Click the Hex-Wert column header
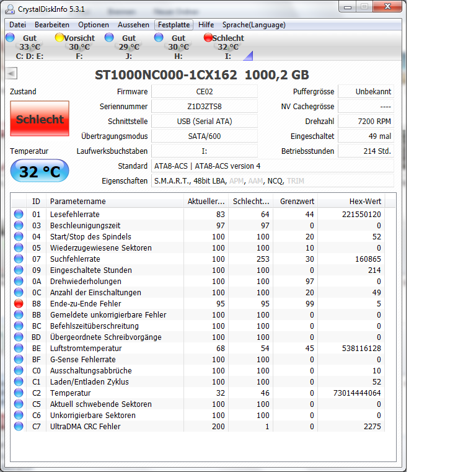The height and width of the screenshot is (472, 476). (x=351, y=201)
